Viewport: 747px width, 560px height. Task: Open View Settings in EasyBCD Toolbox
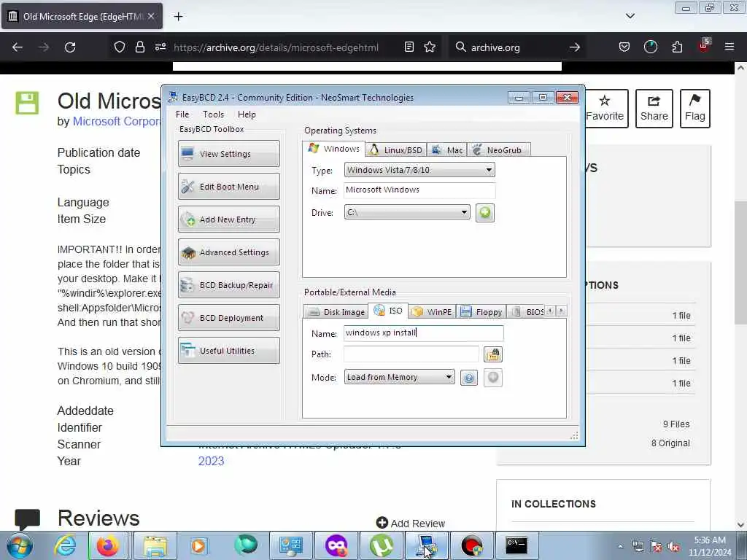(x=228, y=153)
